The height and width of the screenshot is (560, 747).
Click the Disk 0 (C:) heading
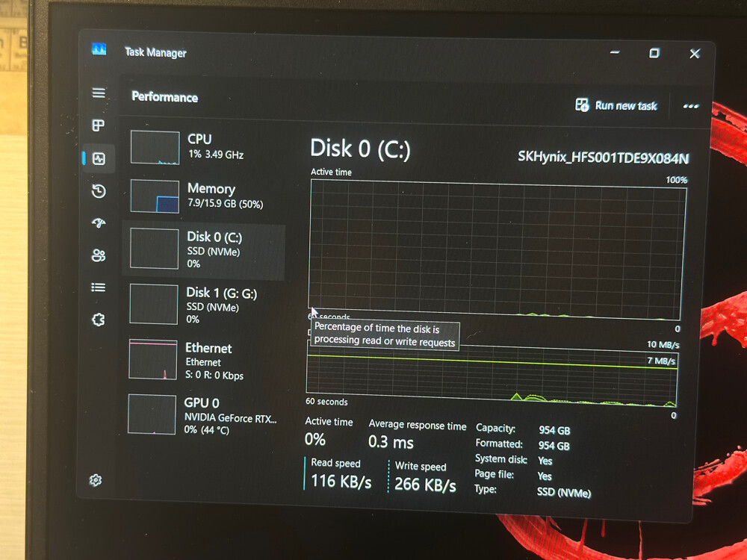click(x=360, y=149)
